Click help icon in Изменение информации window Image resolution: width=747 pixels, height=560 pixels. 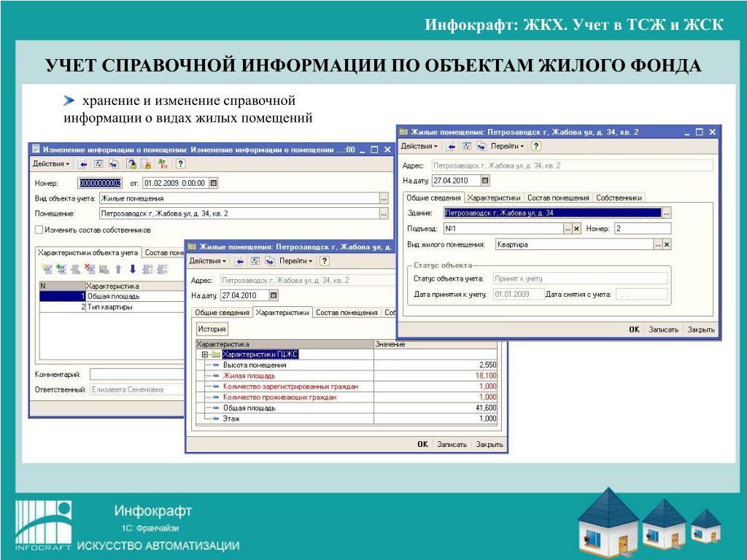click(180, 164)
